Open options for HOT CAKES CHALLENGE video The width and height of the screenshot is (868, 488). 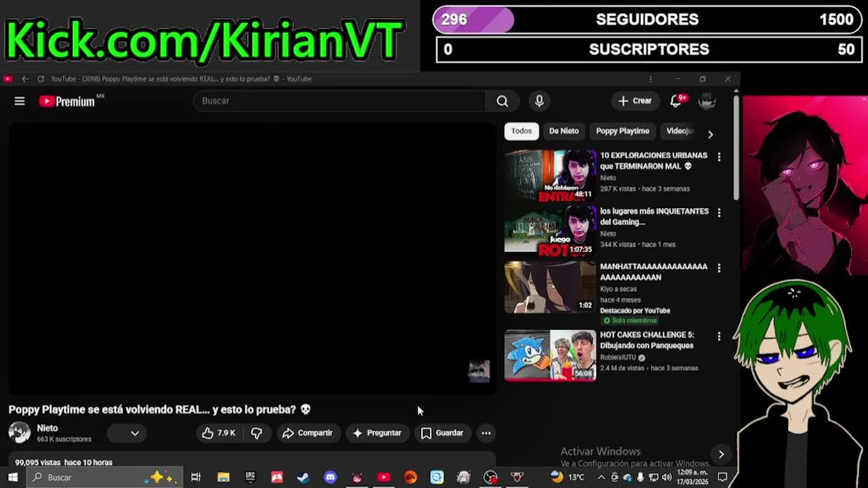(719, 336)
